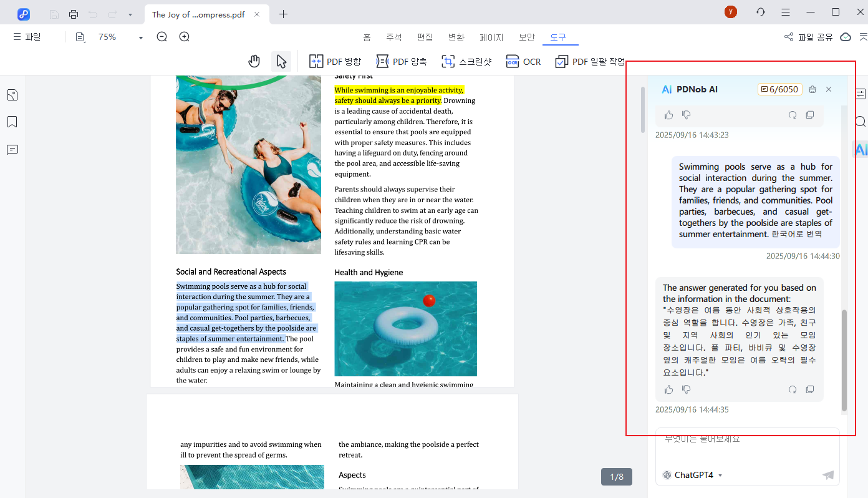This screenshot has width=868, height=498.
Task: Open PDF 일괄 작업 batch processing
Action: [x=591, y=61]
